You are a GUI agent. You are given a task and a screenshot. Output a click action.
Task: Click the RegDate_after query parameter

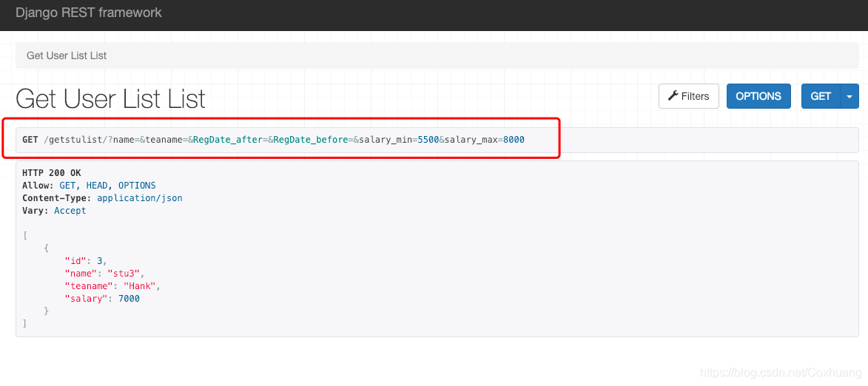pos(227,140)
